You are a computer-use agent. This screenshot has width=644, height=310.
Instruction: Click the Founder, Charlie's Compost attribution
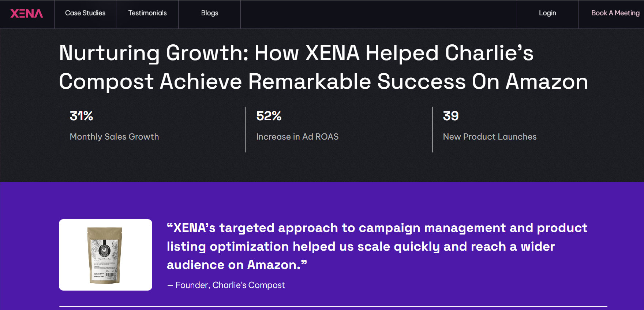pyautogui.click(x=226, y=285)
